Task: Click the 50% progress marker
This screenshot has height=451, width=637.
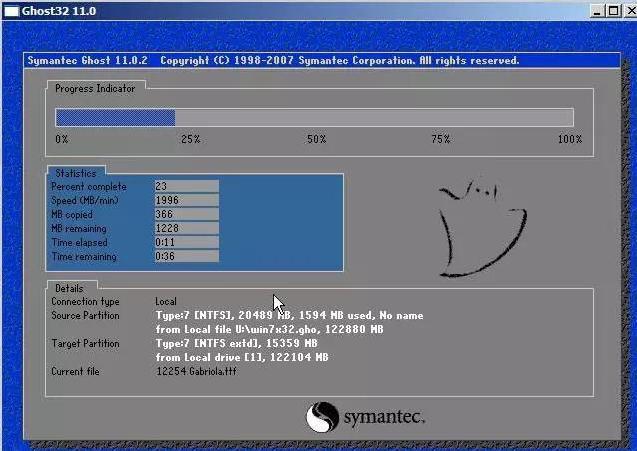Action: (x=316, y=139)
